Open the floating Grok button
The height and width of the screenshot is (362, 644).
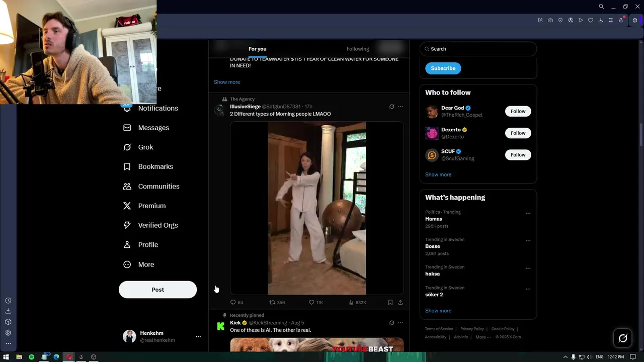point(623,338)
